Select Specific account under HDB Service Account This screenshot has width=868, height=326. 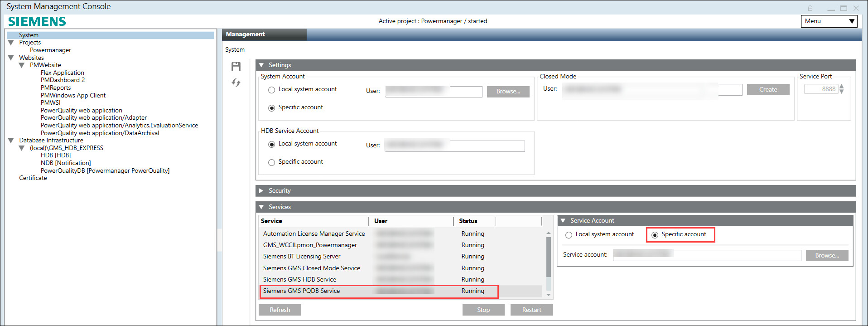point(271,162)
